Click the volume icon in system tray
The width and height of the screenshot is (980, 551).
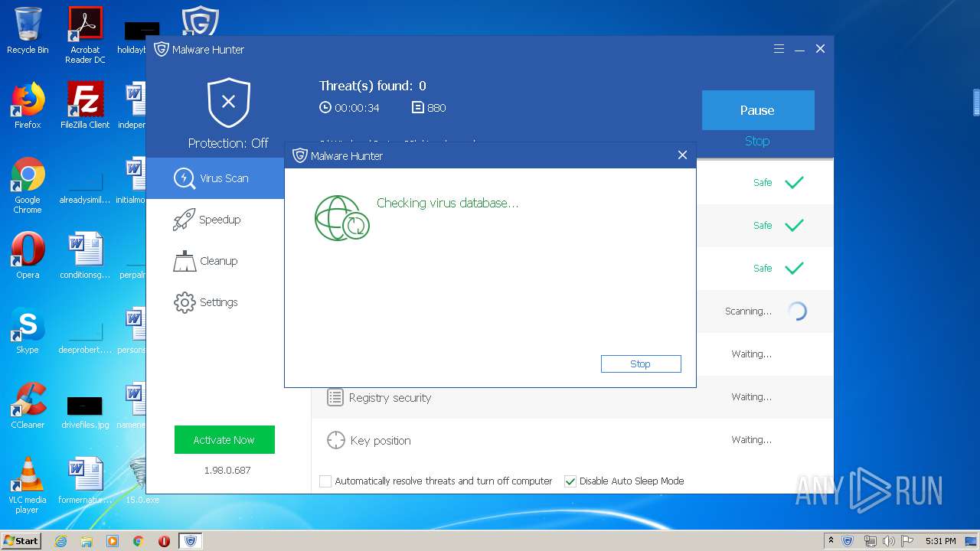click(888, 541)
